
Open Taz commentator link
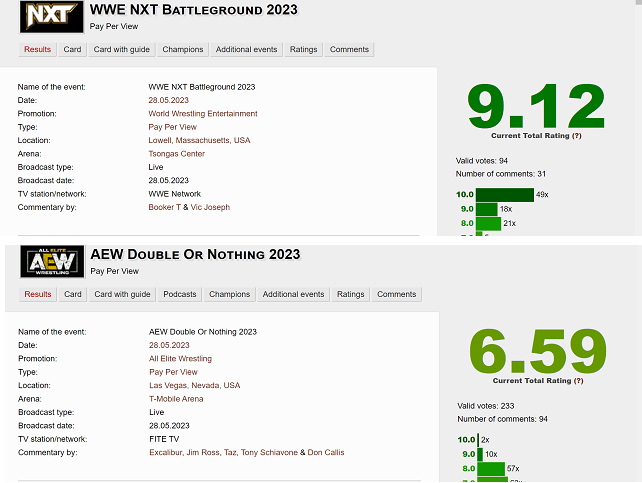pos(230,453)
